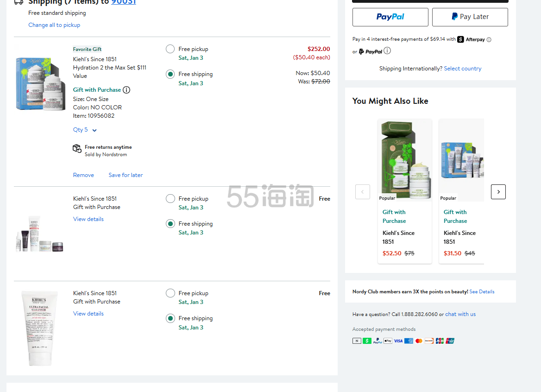541x392 pixels.
Task: Click the Gift with Purchase info icon
Action: [126, 90]
